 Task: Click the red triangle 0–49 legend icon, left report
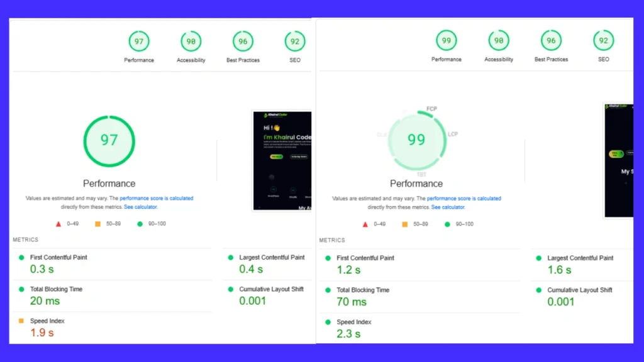tap(58, 224)
